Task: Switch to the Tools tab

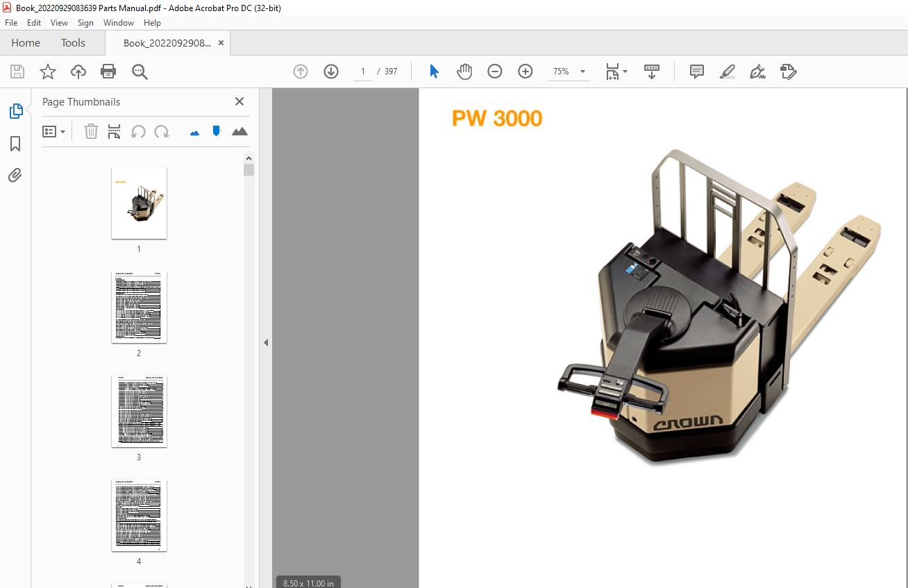Action: pos(73,43)
